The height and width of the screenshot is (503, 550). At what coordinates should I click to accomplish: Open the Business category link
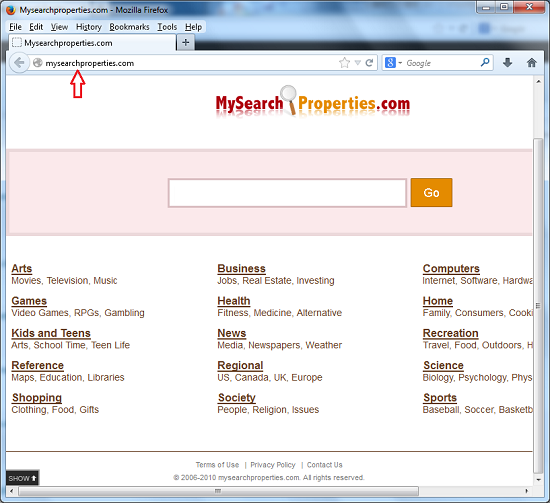point(242,268)
